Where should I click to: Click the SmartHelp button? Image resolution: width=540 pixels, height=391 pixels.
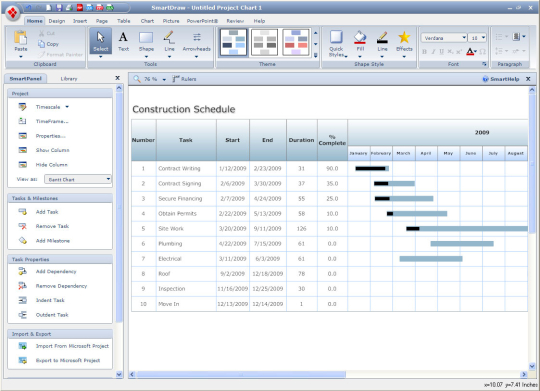click(x=501, y=79)
